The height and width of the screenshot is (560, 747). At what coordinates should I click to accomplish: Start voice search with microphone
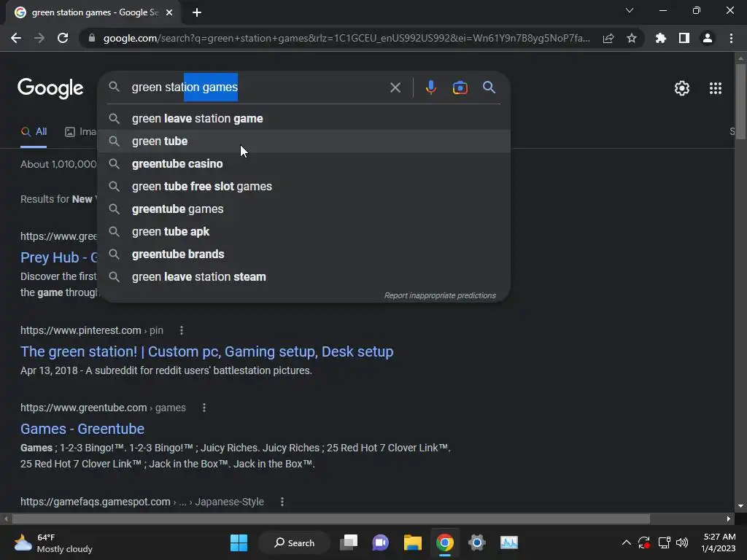tap(430, 87)
